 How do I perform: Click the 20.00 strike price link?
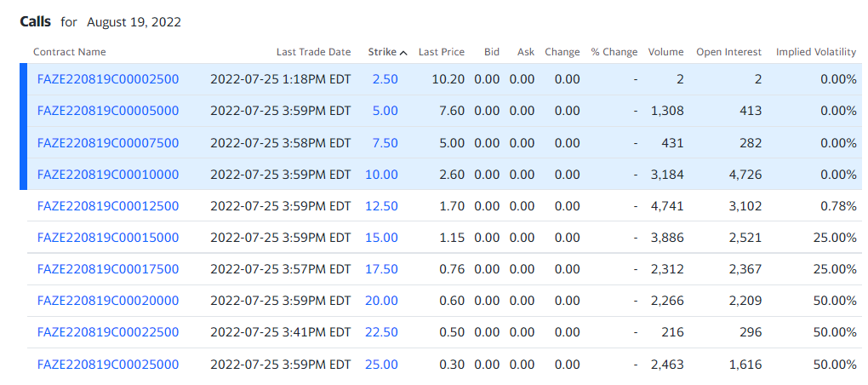(381, 301)
